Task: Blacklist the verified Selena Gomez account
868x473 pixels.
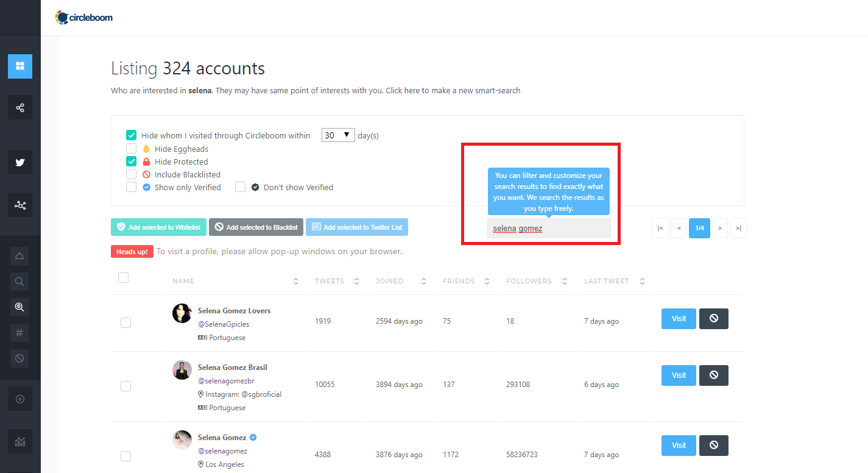Action: coord(714,446)
